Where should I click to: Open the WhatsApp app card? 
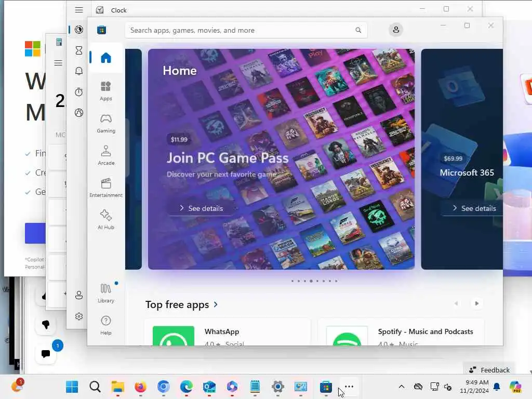coord(228,332)
